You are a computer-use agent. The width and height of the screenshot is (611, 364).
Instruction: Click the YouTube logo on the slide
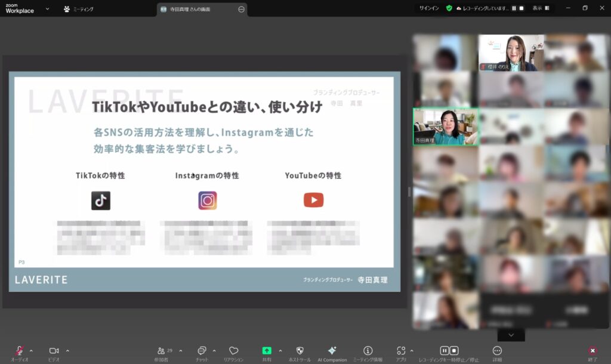tap(314, 200)
